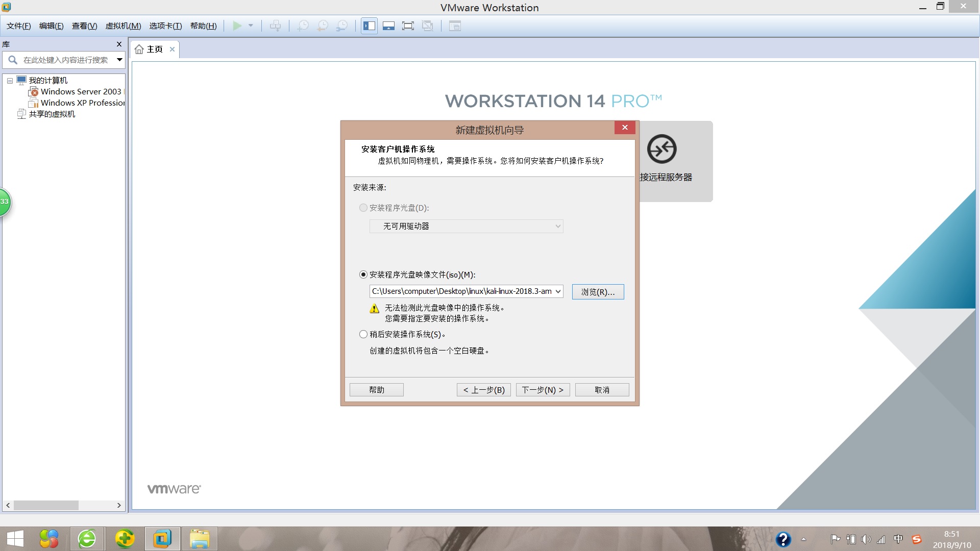Open the library search filter dropdown
This screenshot has width=980, height=551.
tap(119, 60)
